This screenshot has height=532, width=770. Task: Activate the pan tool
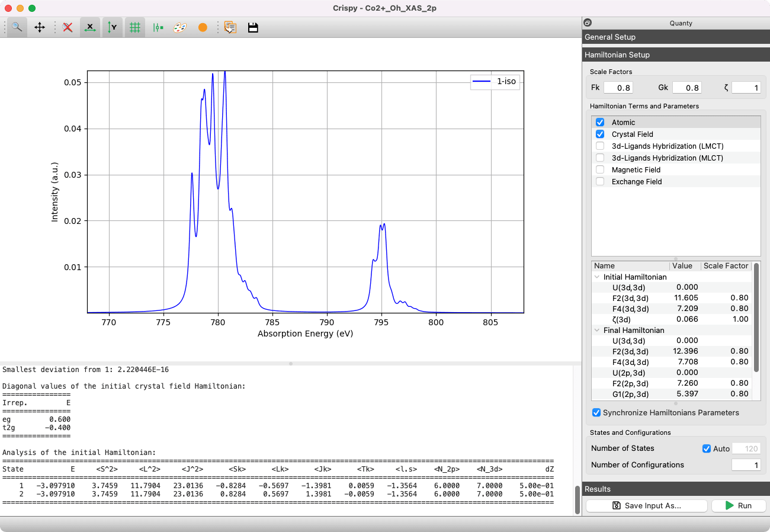pyautogui.click(x=40, y=27)
